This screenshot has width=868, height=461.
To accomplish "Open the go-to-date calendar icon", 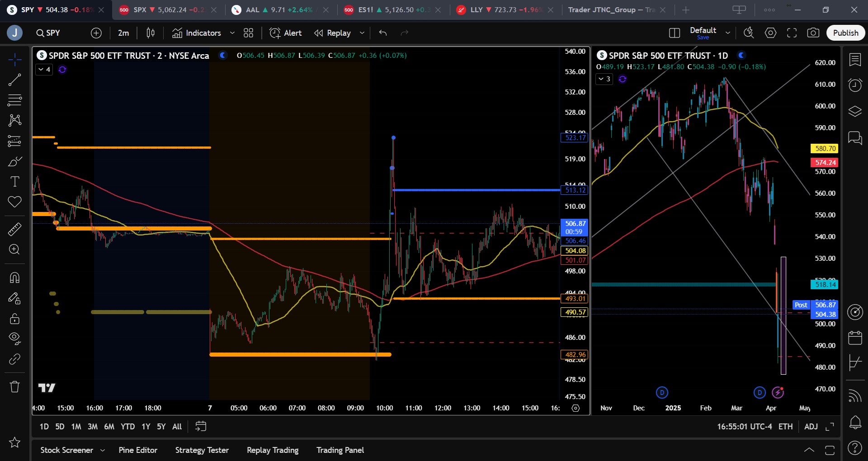I will point(201,427).
